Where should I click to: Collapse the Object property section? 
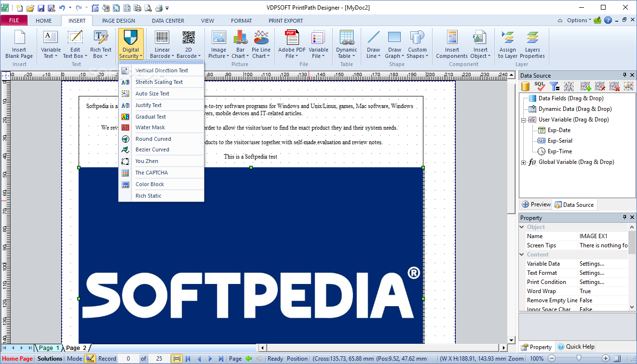tap(522, 227)
